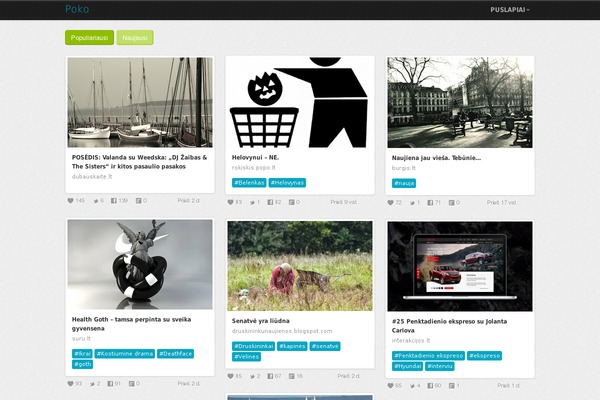The height and width of the screenshot is (400, 600).
Task: Click the Facebook icon under Helovynui – NE
Action: coord(270,202)
